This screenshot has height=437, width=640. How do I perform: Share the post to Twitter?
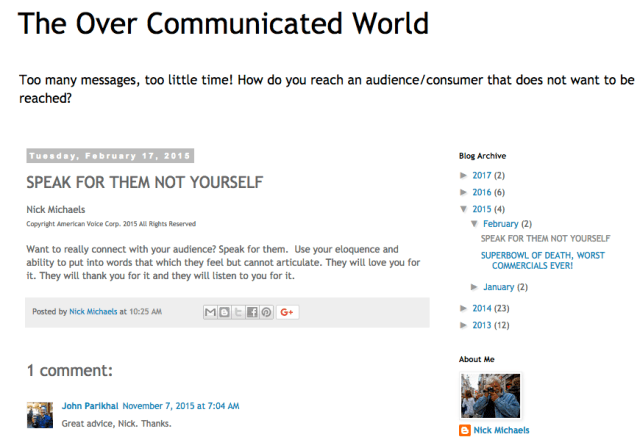tap(238, 312)
